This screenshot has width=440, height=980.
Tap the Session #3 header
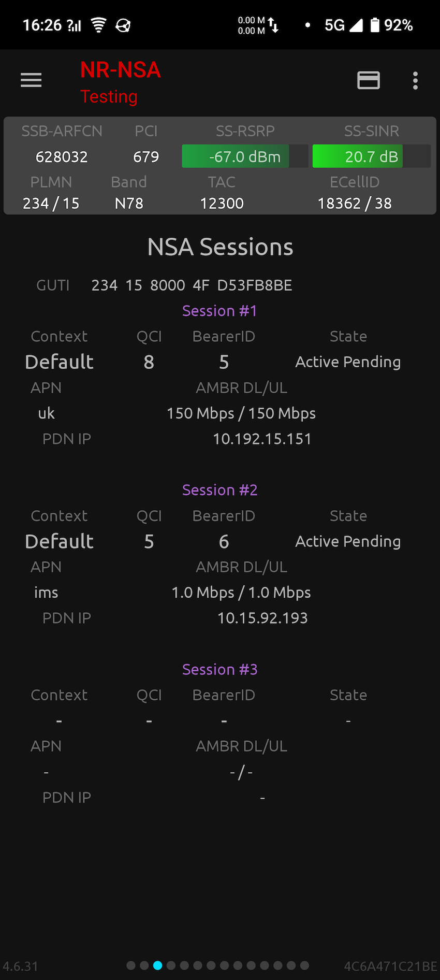tap(219, 669)
